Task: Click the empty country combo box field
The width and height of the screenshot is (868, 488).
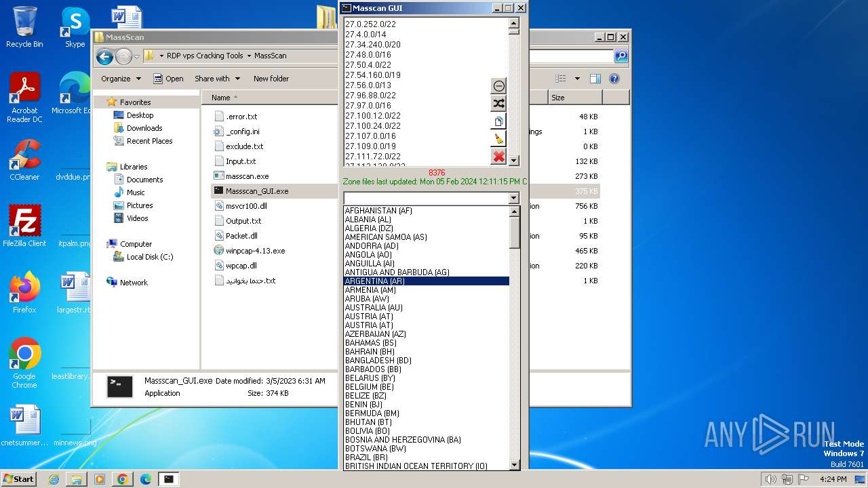Action: pos(426,199)
